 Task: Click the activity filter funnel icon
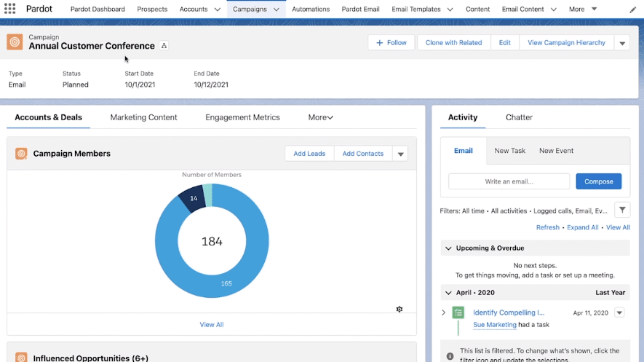tap(622, 210)
